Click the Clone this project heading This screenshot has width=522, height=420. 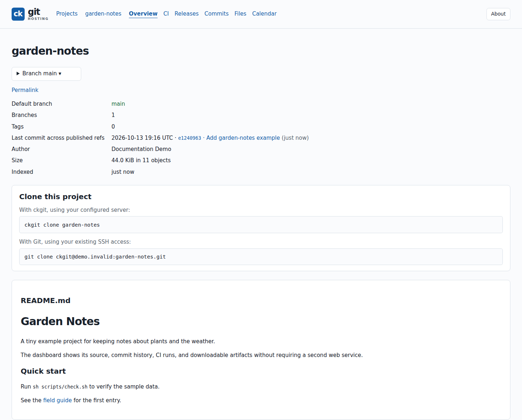click(55, 197)
